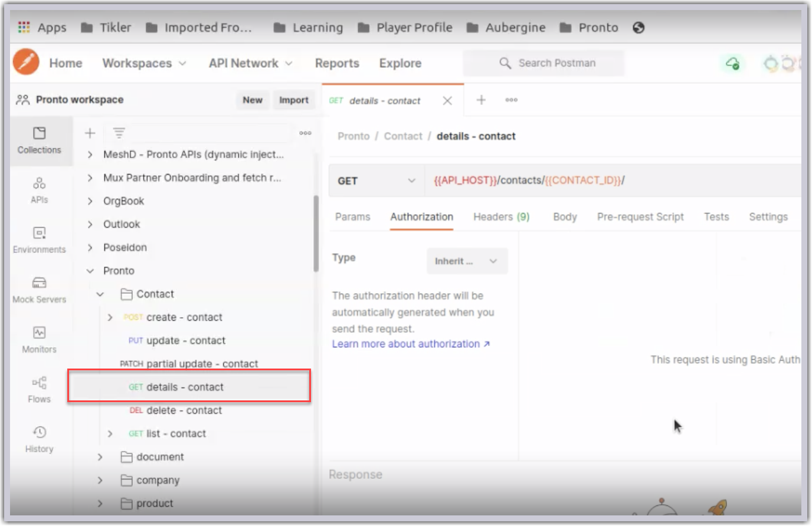Click the New button
Image resolution: width=812 pixels, height=526 pixels.
253,100
